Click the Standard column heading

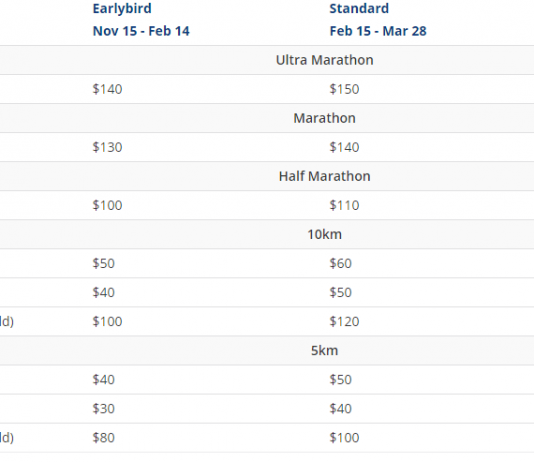coord(359,9)
